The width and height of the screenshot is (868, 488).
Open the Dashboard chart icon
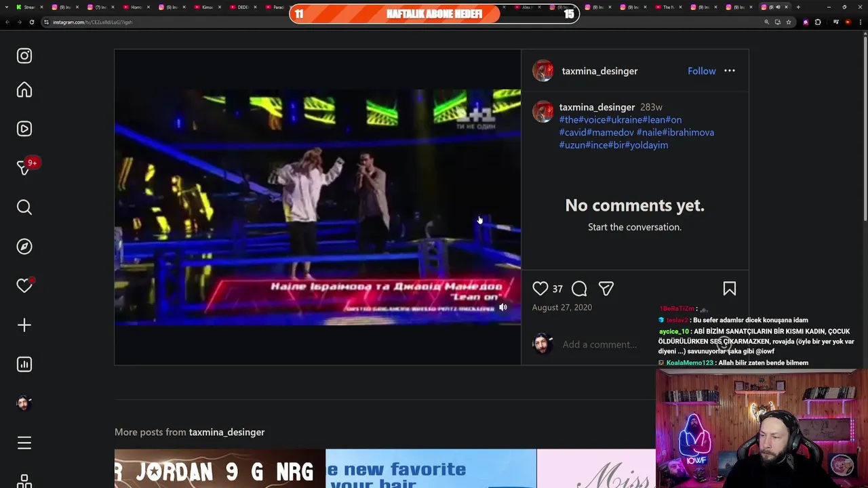pos(24,365)
